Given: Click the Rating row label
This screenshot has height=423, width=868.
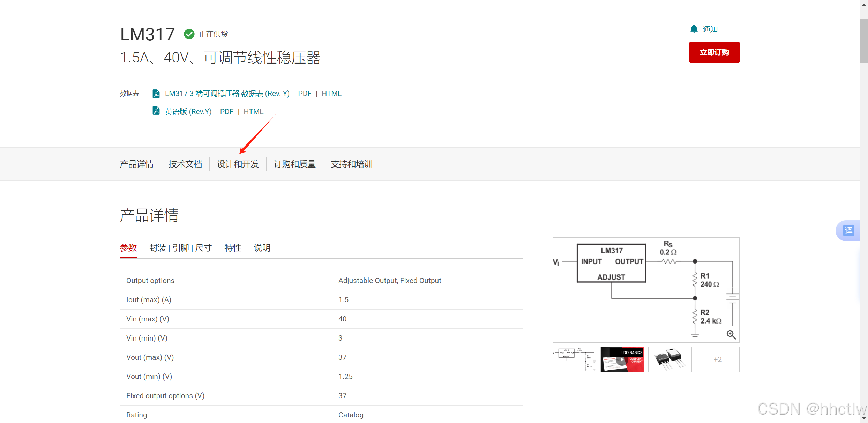Looking at the screenshot, I should pyautogui.click(x=137, y=415).
